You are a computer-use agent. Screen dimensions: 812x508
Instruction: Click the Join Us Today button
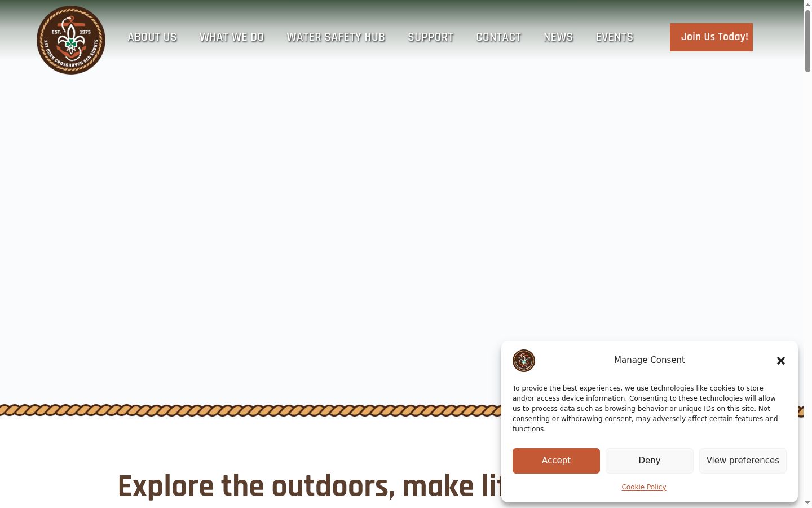[711, 37]
